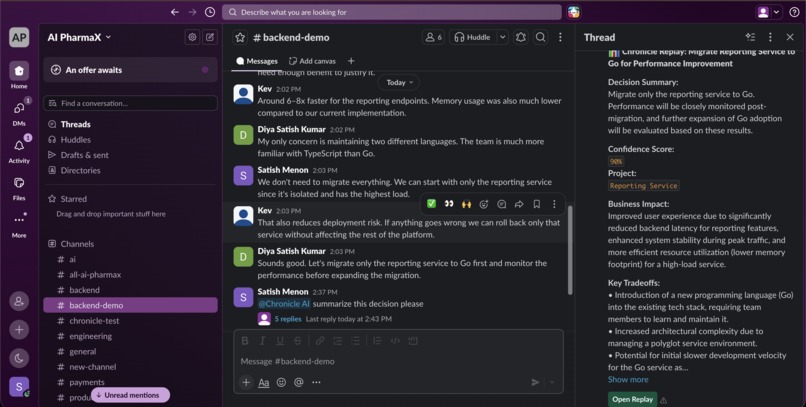Go forward using the forward arrow

point(192,12)
